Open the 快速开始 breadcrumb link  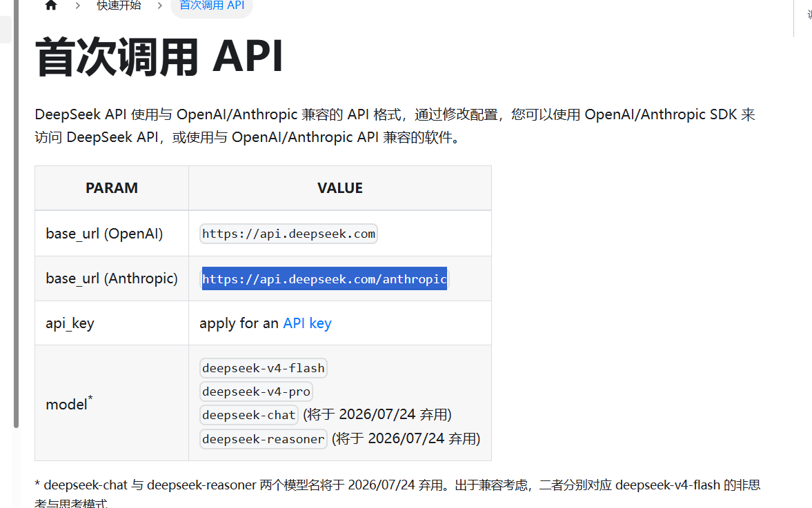pyautogui.click(x=119, y=6)
